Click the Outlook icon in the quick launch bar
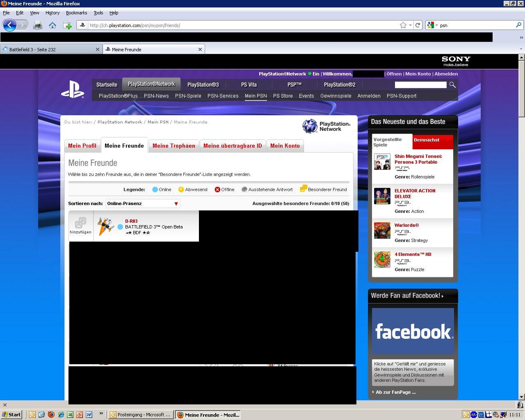The image size is (525, 420). [32, 415]
